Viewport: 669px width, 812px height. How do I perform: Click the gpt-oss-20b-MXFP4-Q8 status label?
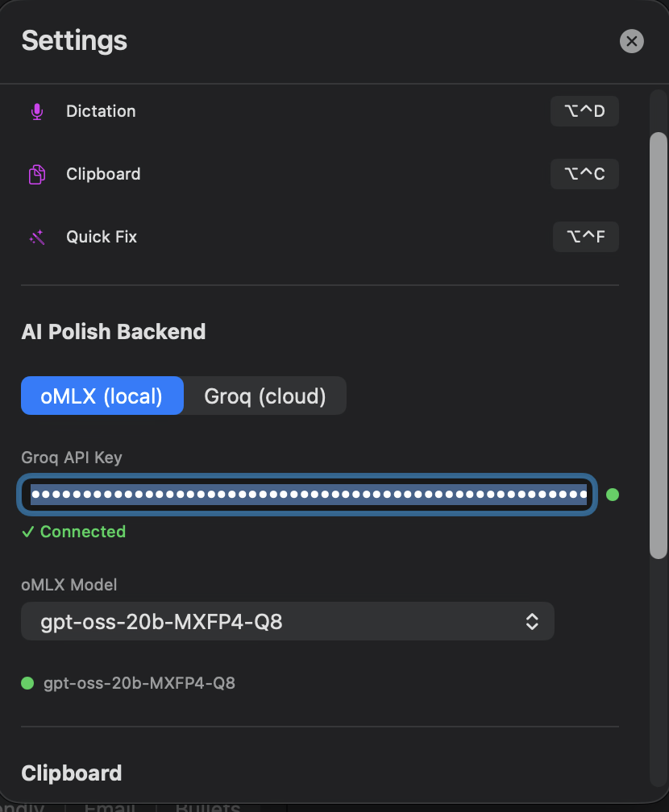pyautogui.click(x=139, y=683)
